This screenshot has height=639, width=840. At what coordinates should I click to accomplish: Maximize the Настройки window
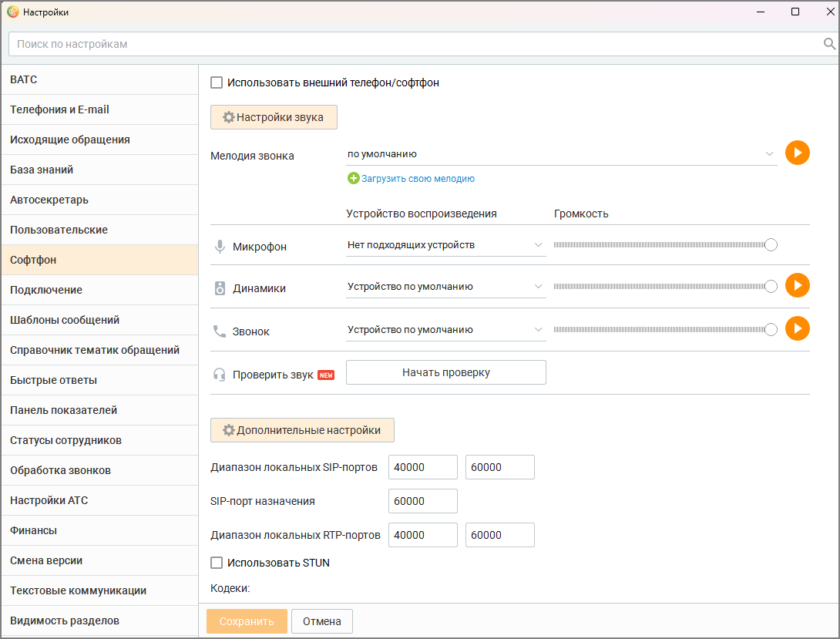(x=795, y=12)
